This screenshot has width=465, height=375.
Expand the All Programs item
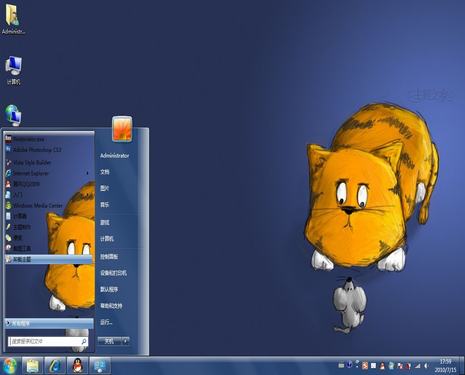tap(49, 323)
